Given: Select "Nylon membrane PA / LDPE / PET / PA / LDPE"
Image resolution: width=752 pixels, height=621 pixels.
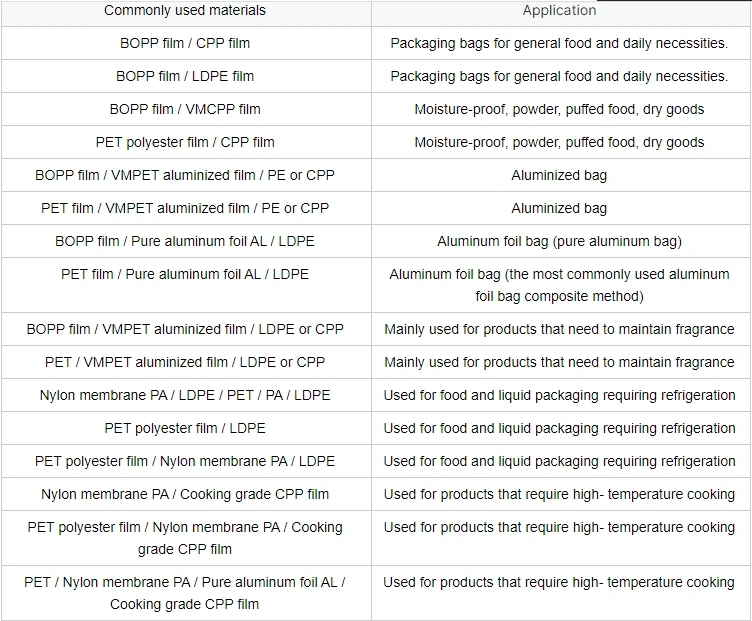Looking at the screenshot, I should click(x=185, y=395).
